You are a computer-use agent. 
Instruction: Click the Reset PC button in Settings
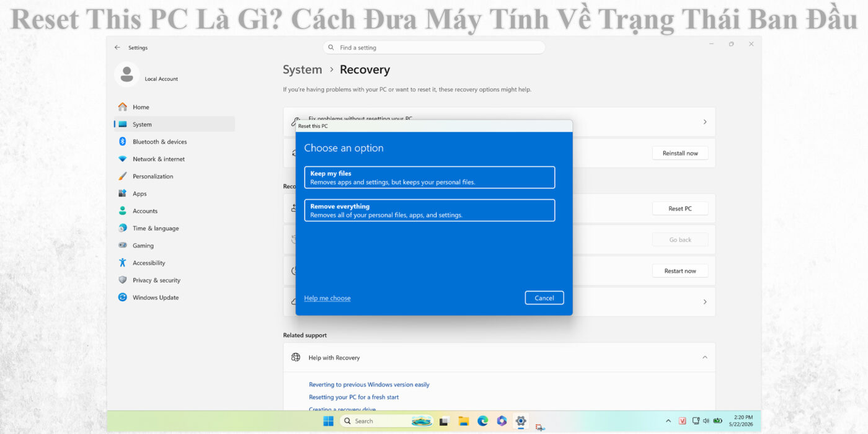pyautogui.click(x=680, y=208)
